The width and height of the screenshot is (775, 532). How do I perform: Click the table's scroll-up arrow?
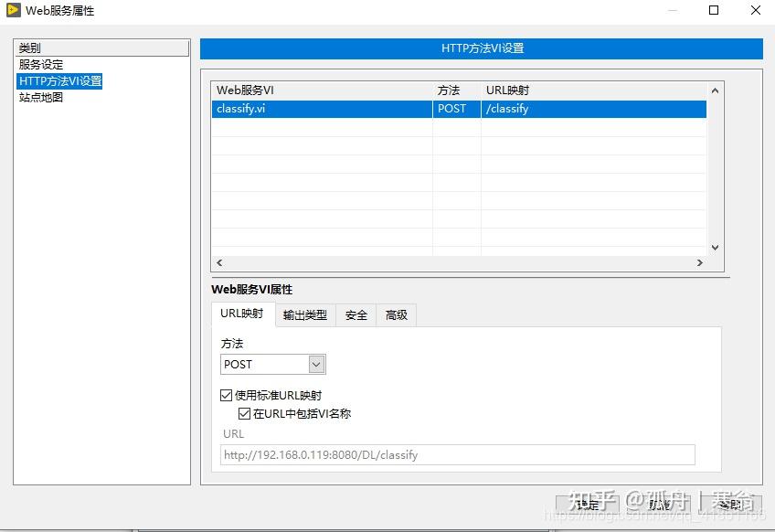click(716, 90)
